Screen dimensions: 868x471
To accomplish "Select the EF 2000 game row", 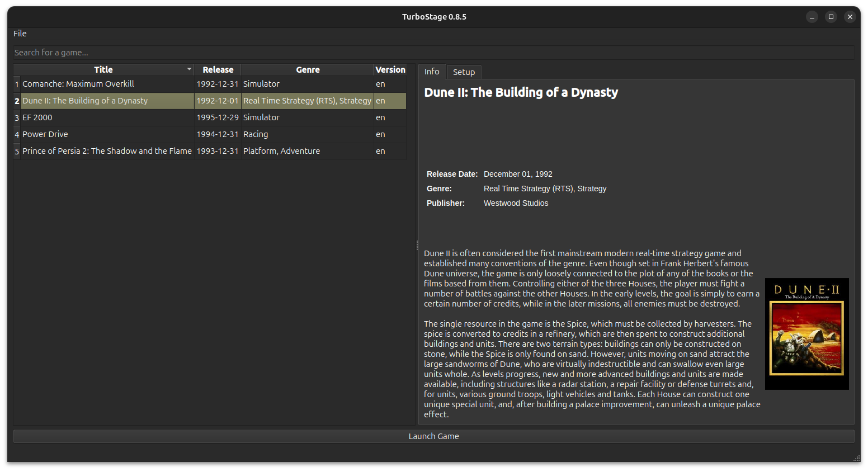I will point(37,117).
